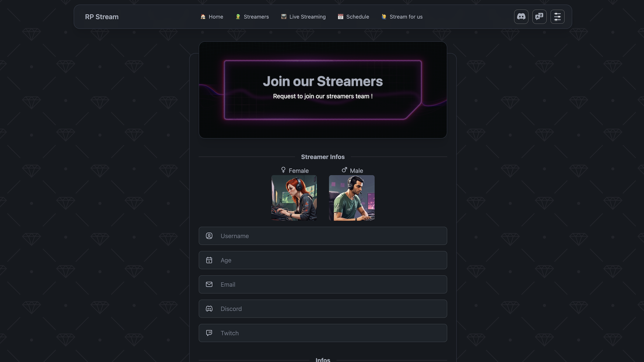Choose the male streamer avatar image
Screen dimensions: 644x362
click(352, 198)
